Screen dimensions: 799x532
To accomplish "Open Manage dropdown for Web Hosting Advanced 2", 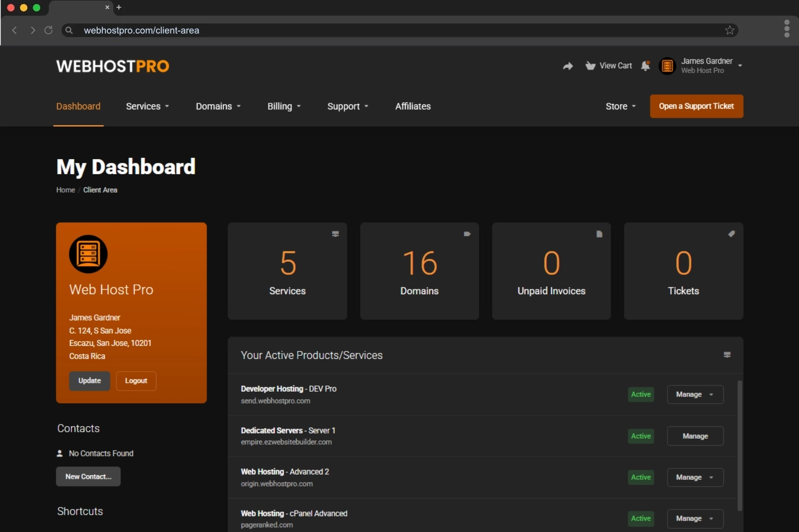I will (695, 477).
